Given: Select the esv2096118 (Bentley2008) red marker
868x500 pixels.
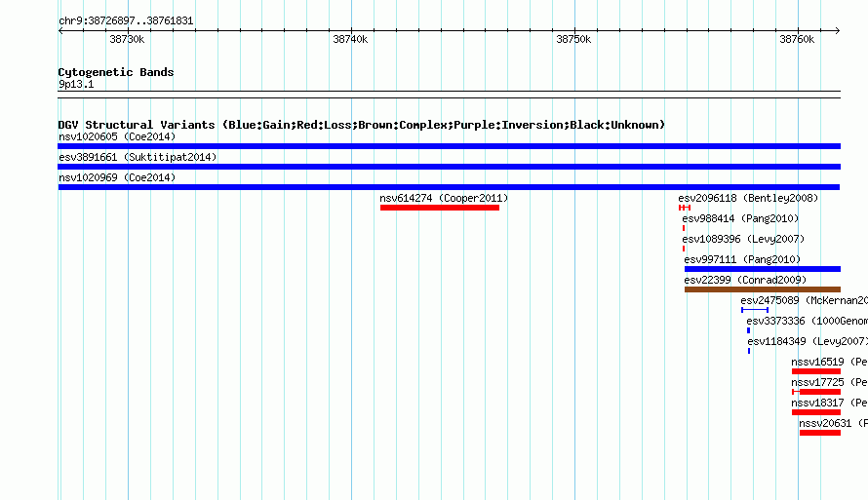Looking at the screenshot, I should (685, 208).
